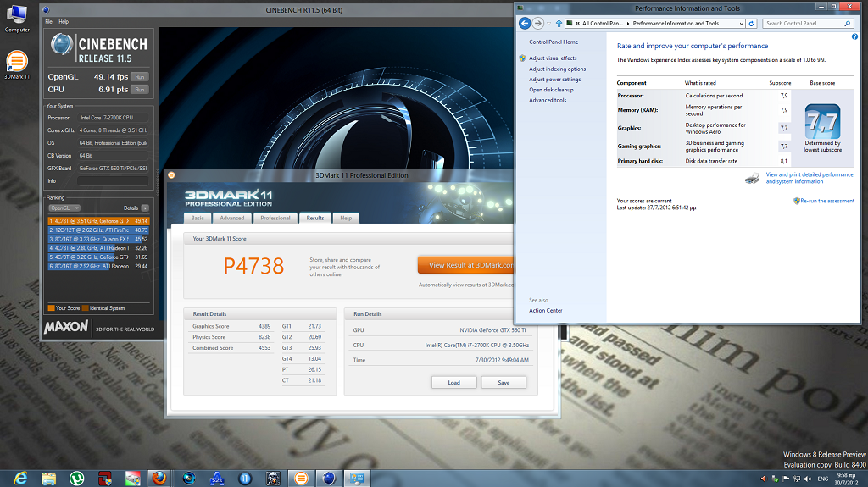This screenshot has width=868, height=487.
Task: Select ranking row 6 8C/16T @ 2.92 GHz
Action: coord(98,266)
